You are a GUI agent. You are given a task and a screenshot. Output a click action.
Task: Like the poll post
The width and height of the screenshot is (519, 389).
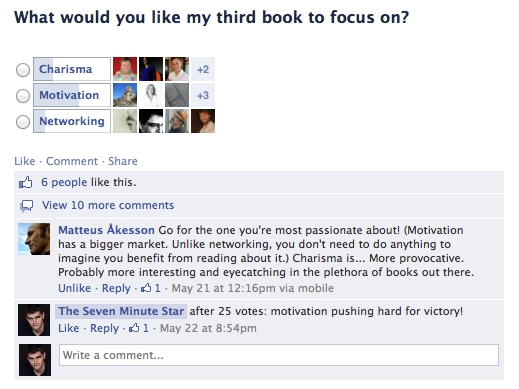(25, 161)
